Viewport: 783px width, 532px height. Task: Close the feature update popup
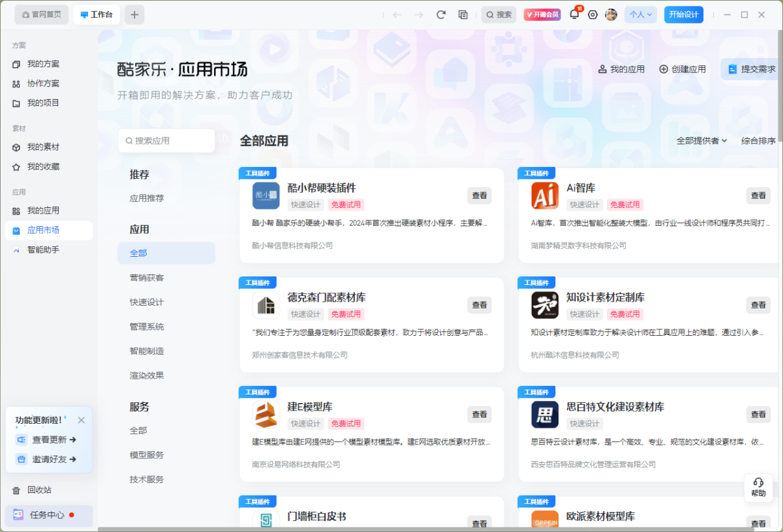pos(81,421)
